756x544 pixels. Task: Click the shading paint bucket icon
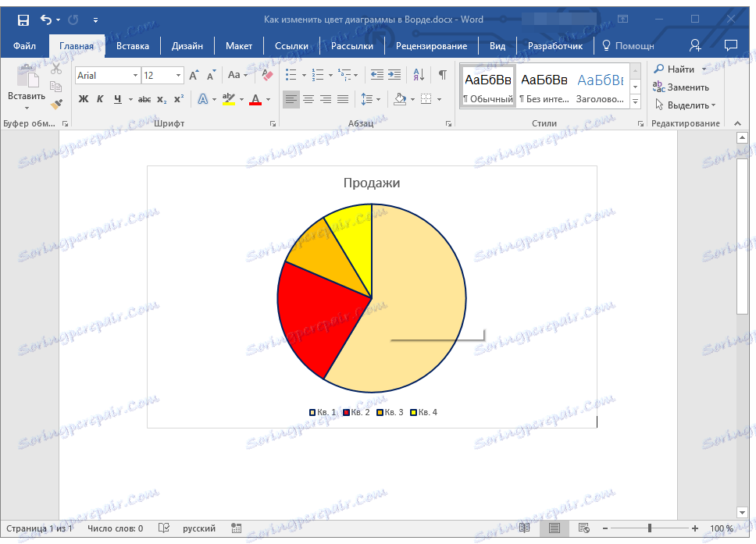tap(400, 99)
